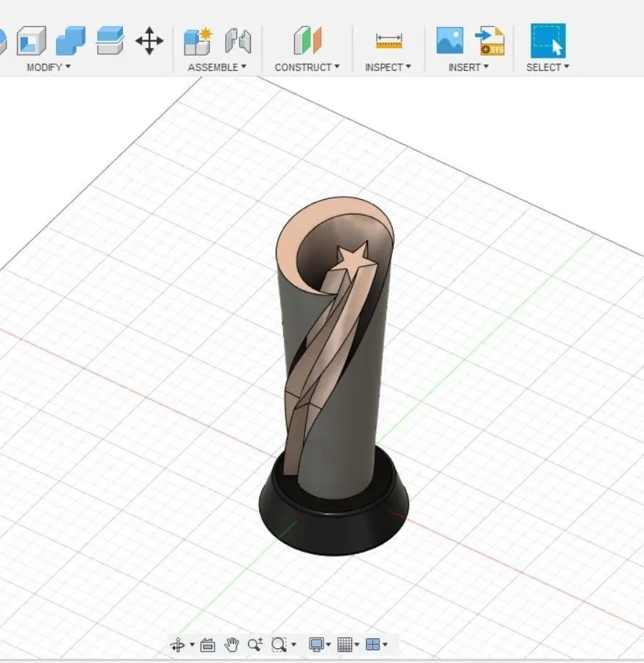Open the Display Settings dropdown arrow
The width and height of the screenshot is (644, 663).
pyautogui.click(x=328, y=645)
